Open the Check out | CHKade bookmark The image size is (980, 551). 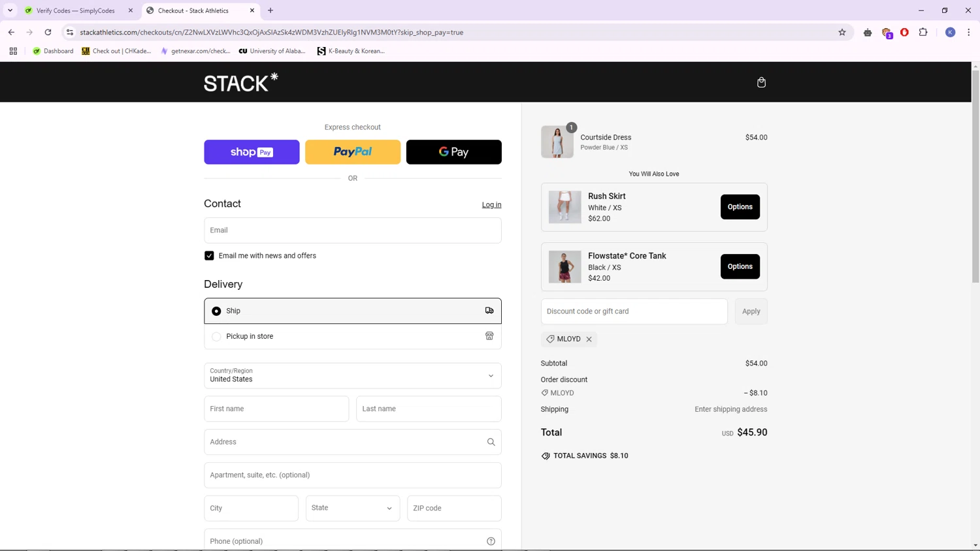(x=116, y=51)
